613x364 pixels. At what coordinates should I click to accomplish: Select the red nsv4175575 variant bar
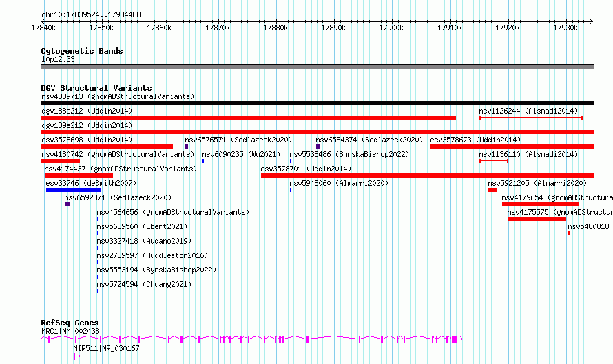(537, 219)
